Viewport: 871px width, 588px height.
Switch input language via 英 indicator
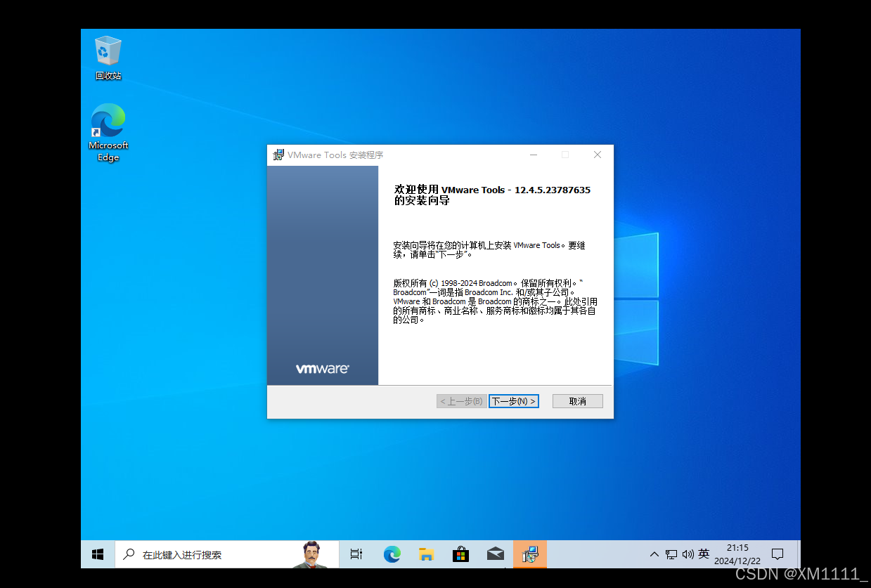click(704, 554)
